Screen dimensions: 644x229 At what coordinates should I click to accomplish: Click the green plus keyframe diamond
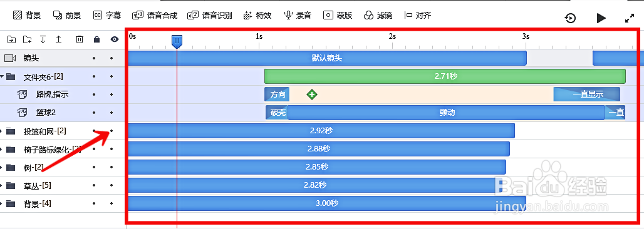coord(312,95)
